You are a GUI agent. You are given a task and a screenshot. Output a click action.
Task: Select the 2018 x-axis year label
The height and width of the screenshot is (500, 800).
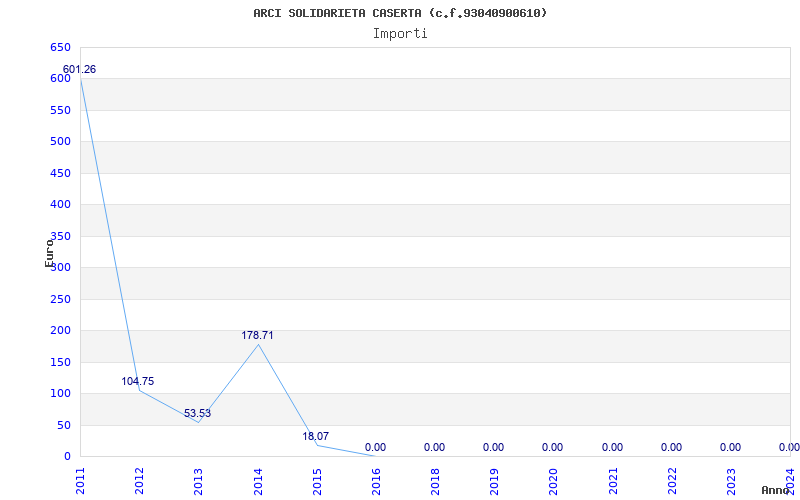435,481
